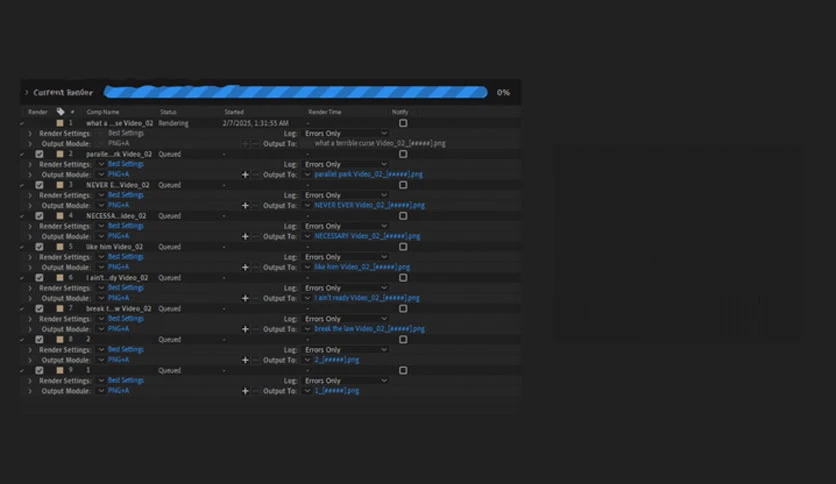Image resolution: width=836 pixels, height=484 pixels.
Task: Remove output module of parallel park Video_02
Action: point(255,174)
